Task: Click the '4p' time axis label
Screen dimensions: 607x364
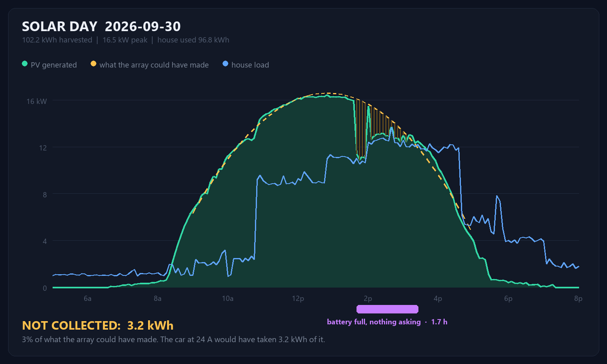Action: (x=438, y=298)
